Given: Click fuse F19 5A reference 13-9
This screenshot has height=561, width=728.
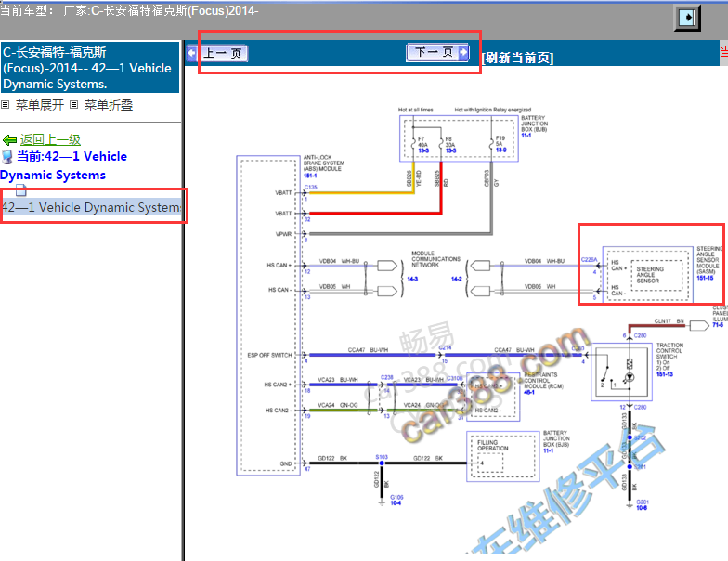Looking at the screenshot, I should pos(501,150).
